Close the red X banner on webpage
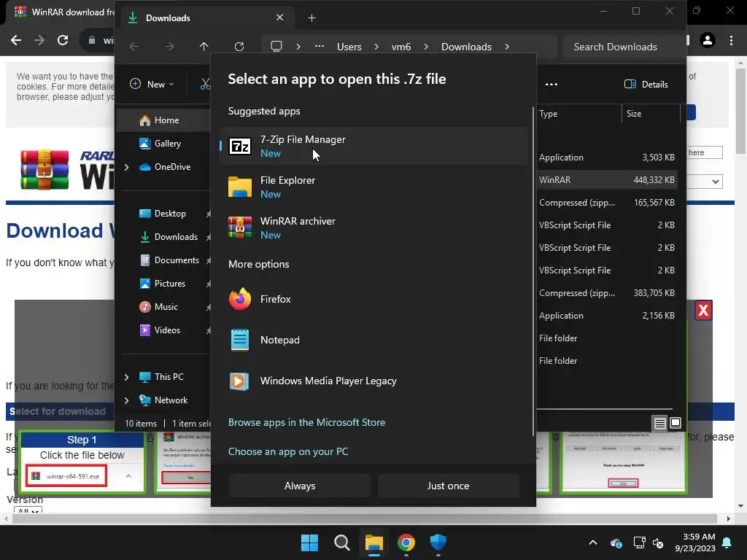The image size is (747, 560). tap(703, 311)
